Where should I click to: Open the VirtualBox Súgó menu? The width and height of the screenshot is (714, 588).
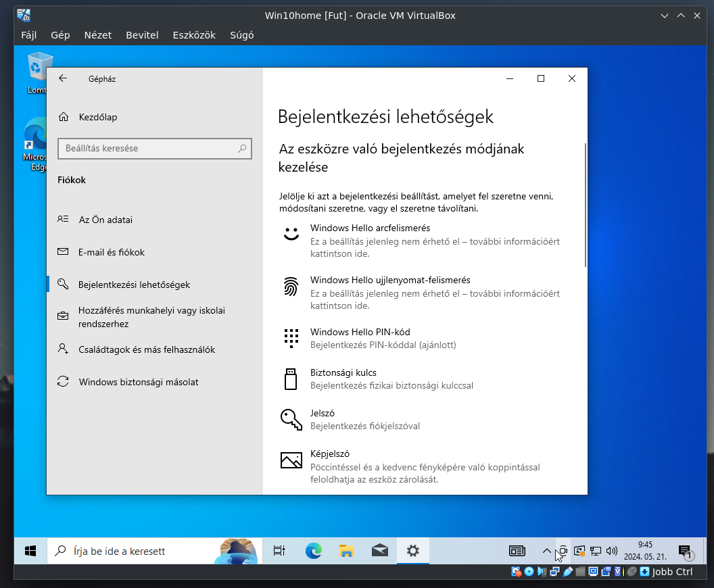242,35
